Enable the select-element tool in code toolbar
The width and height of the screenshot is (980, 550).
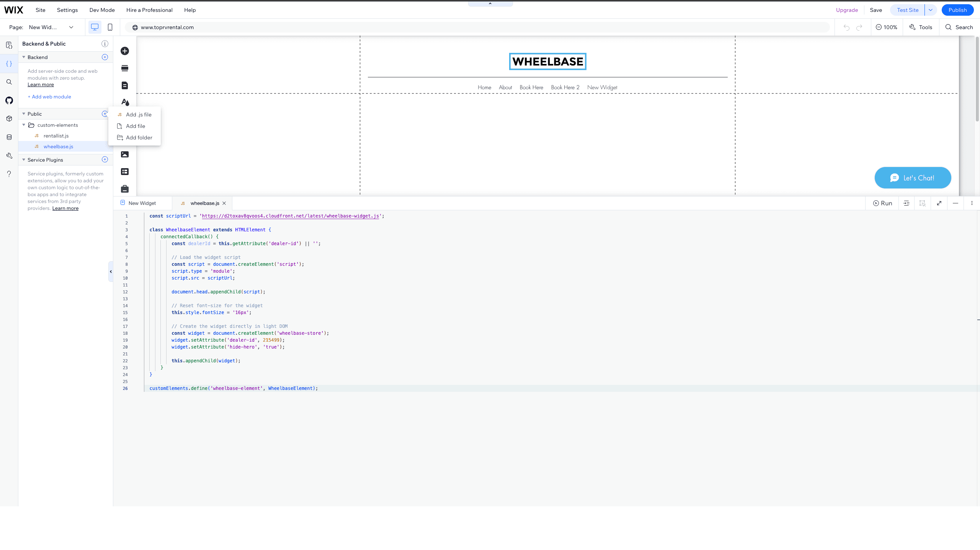coord(923,203)
